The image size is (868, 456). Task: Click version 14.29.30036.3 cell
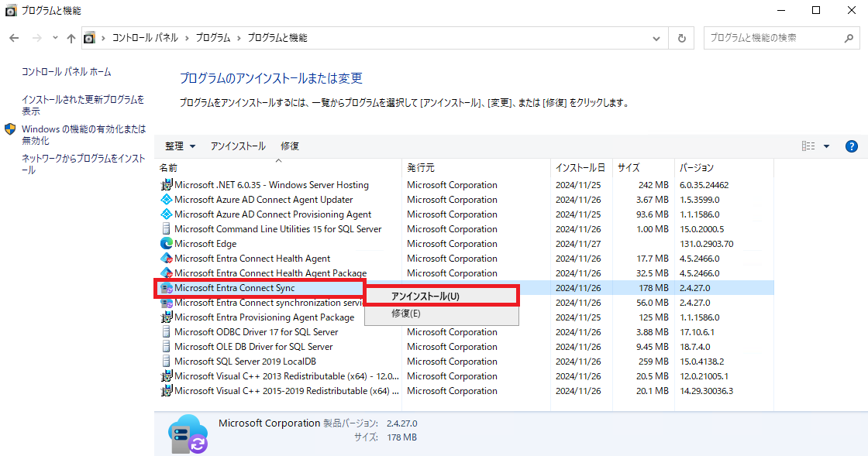706,391
